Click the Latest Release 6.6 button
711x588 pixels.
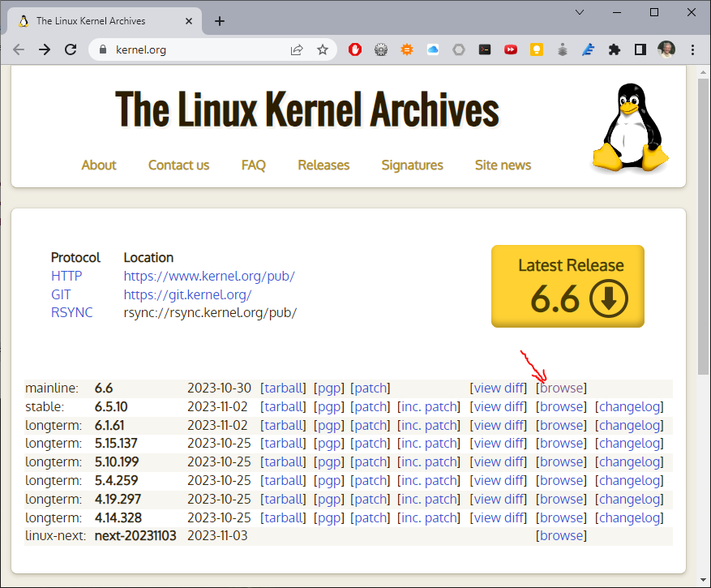[x=568, y=285]
